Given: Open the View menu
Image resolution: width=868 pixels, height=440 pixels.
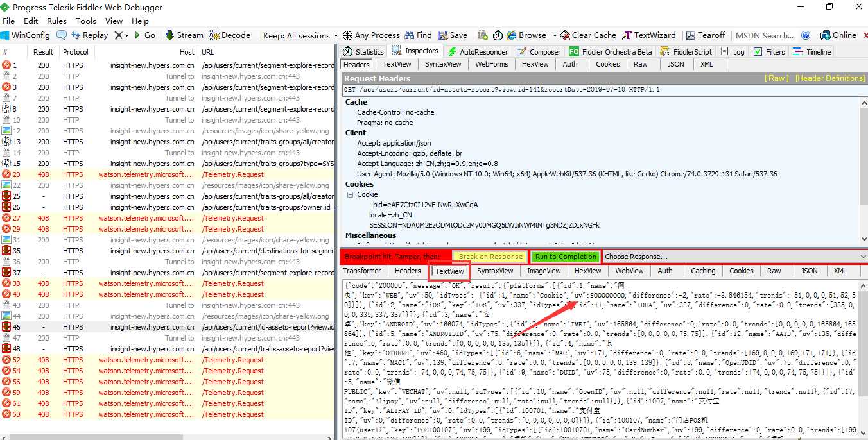Looking at the screenshot, I should coord(114,21).
